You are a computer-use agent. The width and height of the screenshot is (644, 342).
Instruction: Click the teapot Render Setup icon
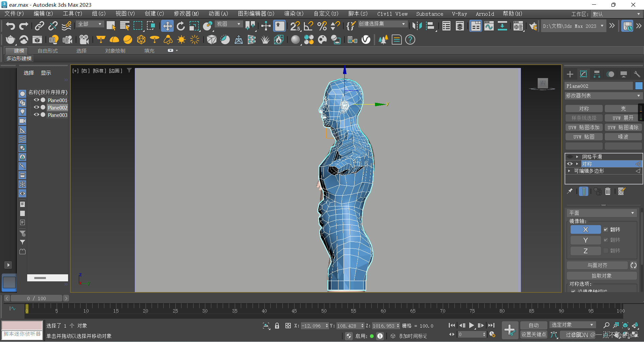10,40
